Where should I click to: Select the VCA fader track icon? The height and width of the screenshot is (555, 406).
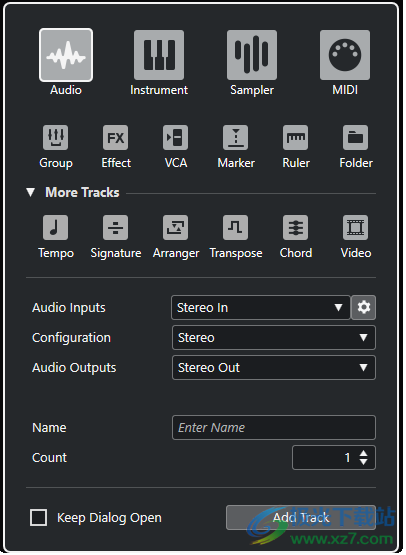(176, 137)
